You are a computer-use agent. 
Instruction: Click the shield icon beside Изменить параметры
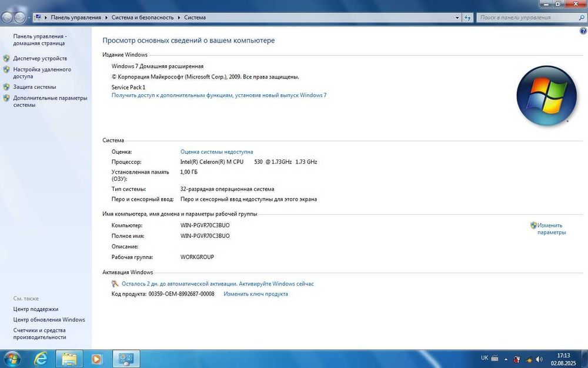[534, 226]
